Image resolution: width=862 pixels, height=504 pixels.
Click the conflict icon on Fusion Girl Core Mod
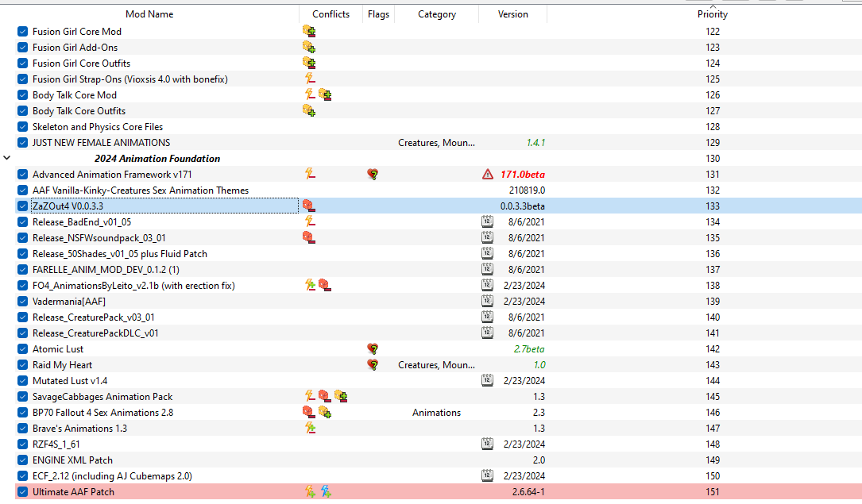(x=309, y=31)
